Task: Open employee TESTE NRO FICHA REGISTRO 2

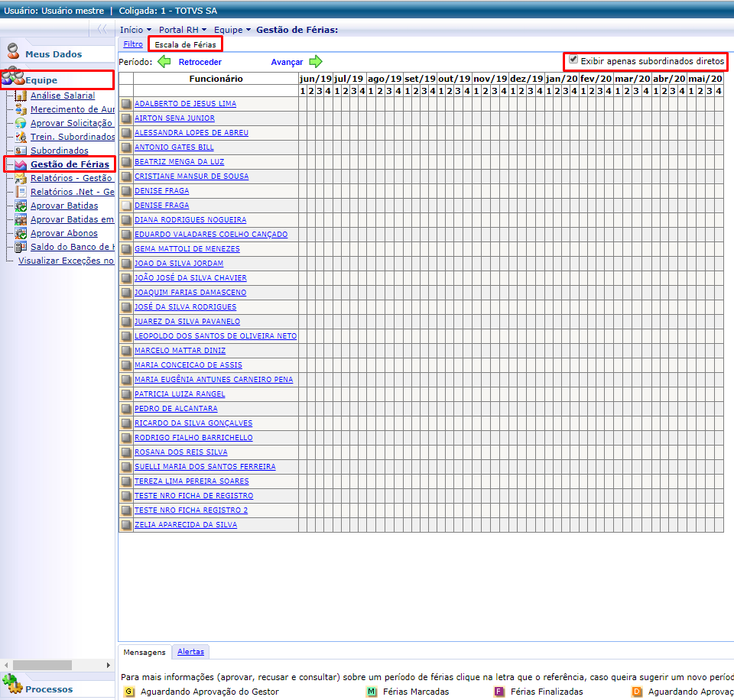Action: pyautogui.click(x=191, y=510)
